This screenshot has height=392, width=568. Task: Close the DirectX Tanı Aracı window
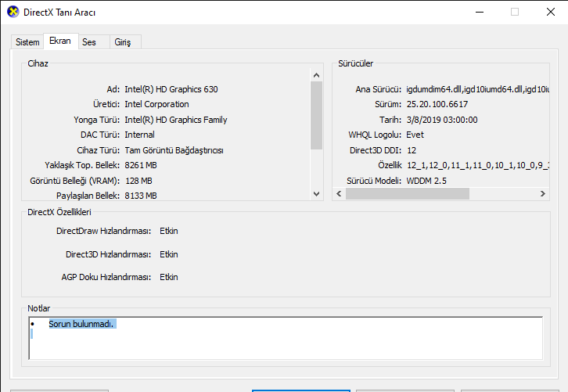tap(551, 12)
